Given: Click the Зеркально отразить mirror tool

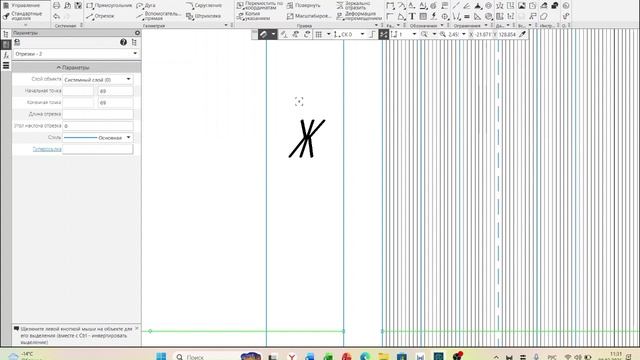Looking at the screenshot, I should [353, 5].
